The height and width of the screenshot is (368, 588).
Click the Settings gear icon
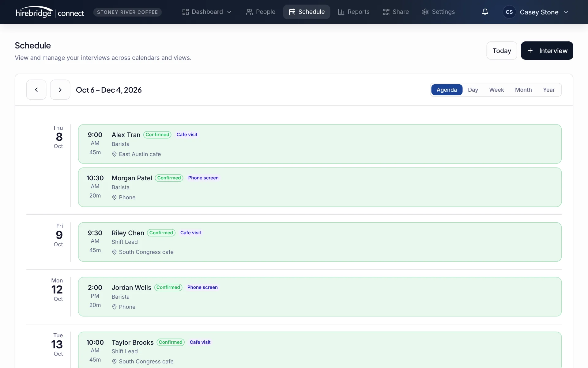tap(425, 12)
